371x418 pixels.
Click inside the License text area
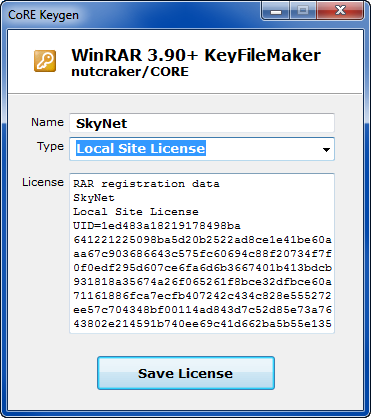[x=202, y=253]
